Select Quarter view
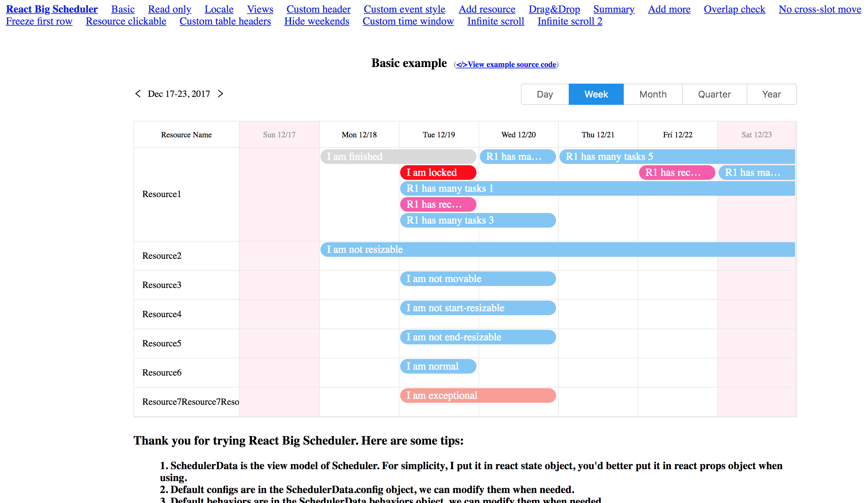The image size is (868, 503). 714,94
